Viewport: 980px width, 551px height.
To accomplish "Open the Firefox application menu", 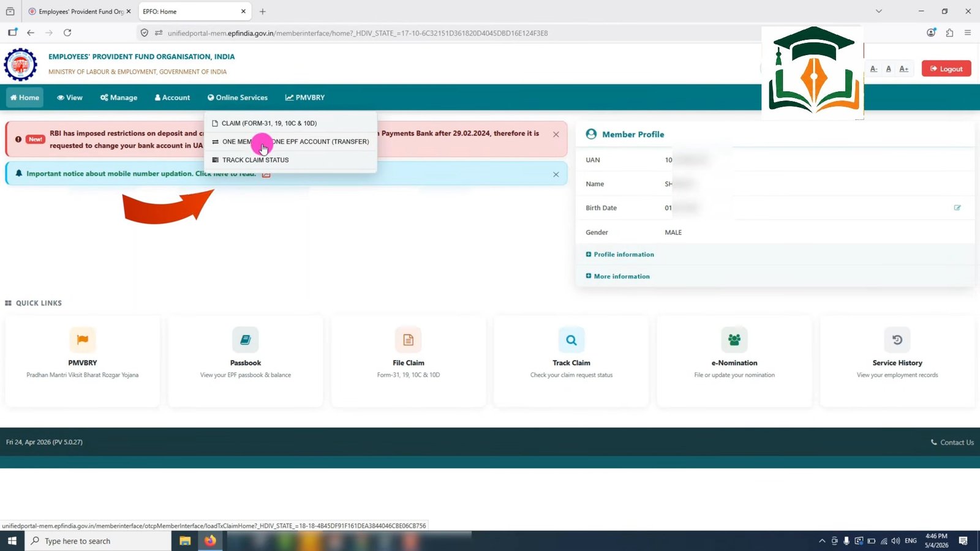I will pos(968,33).
